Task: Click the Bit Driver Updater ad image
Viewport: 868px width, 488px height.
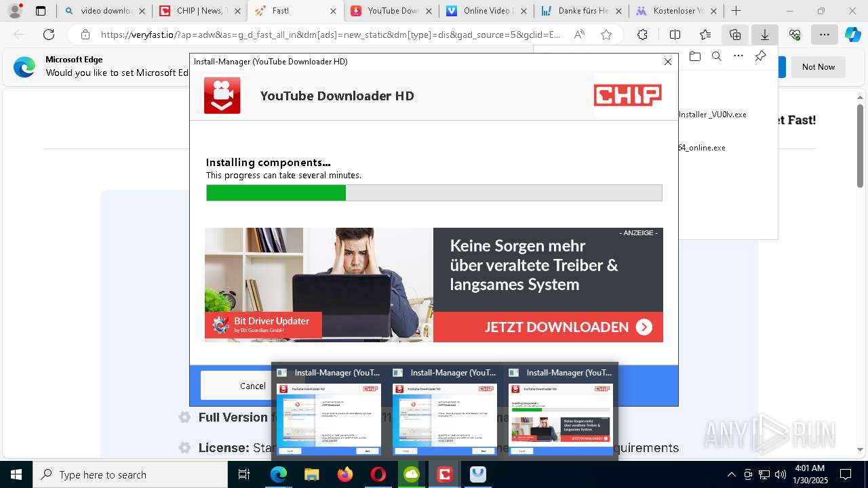Action: coord(319,285)
